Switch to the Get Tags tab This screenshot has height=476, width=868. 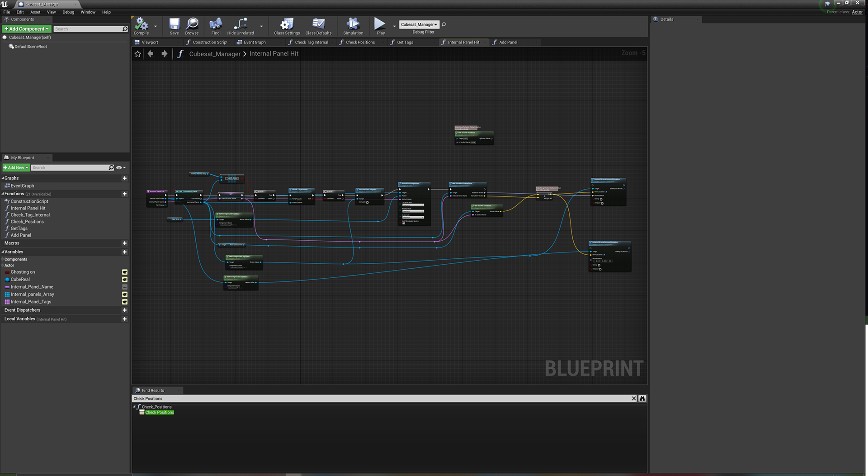(x=405, y=43)
